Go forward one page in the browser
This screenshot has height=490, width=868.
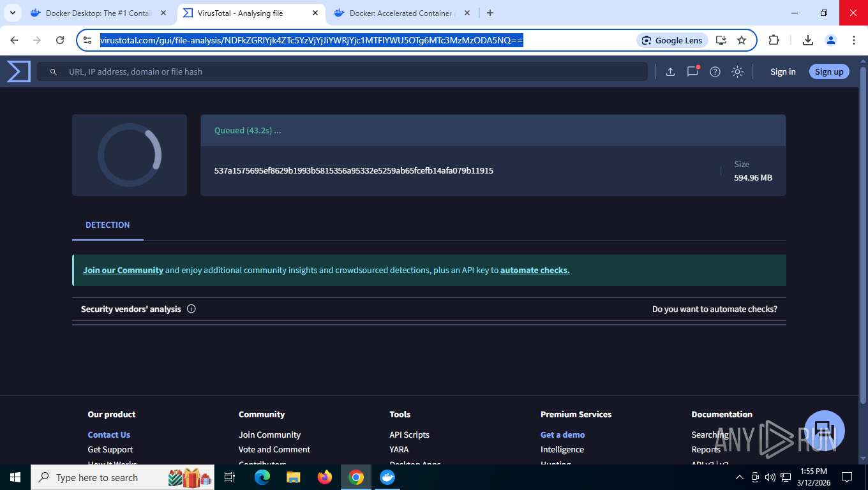click(37, 40)
